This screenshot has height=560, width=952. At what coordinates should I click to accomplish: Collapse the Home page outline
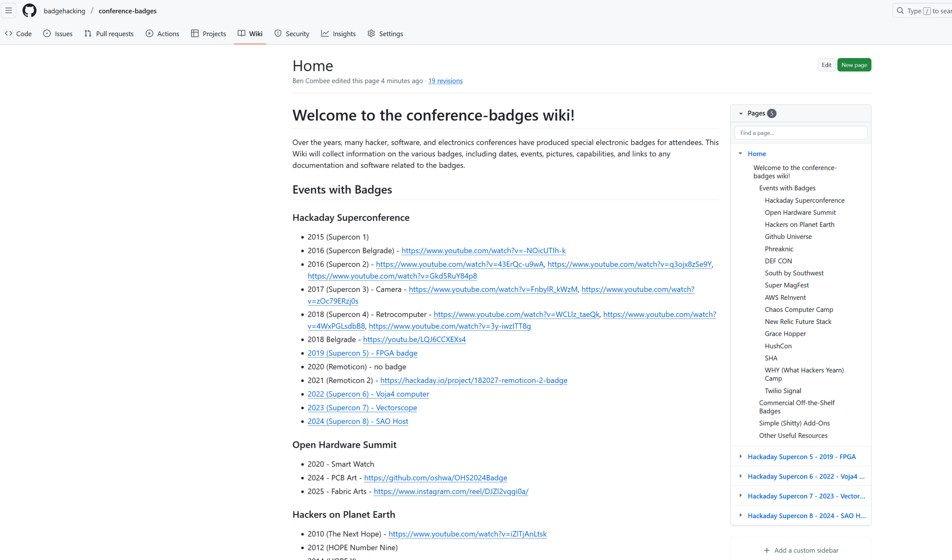tap(740, 153)
